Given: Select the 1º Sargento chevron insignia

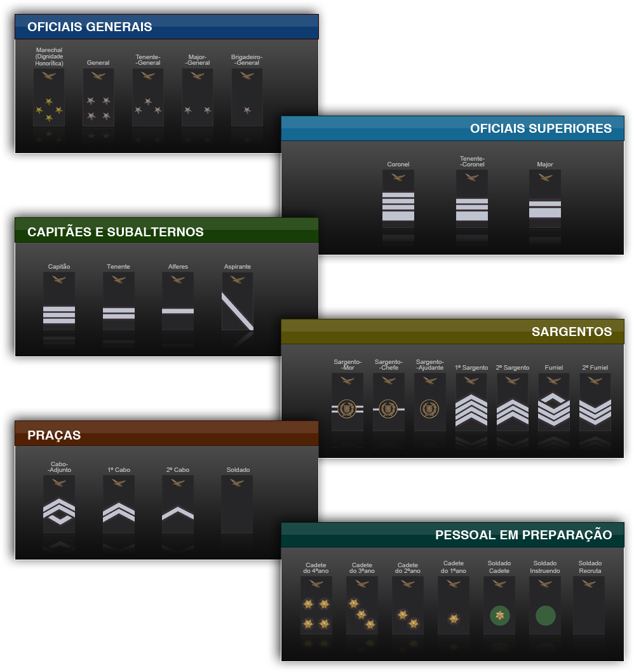Looking at the screenshot, I should pos(471,402).
